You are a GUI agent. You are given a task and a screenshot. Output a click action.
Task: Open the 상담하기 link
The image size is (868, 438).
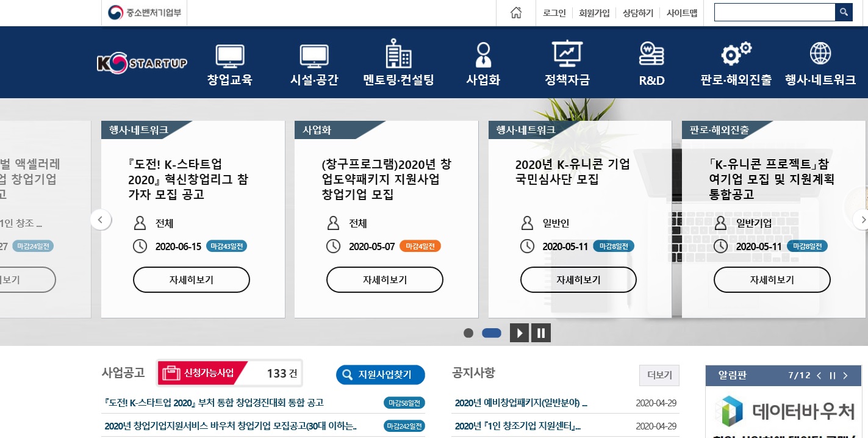[x=638, y=13]
